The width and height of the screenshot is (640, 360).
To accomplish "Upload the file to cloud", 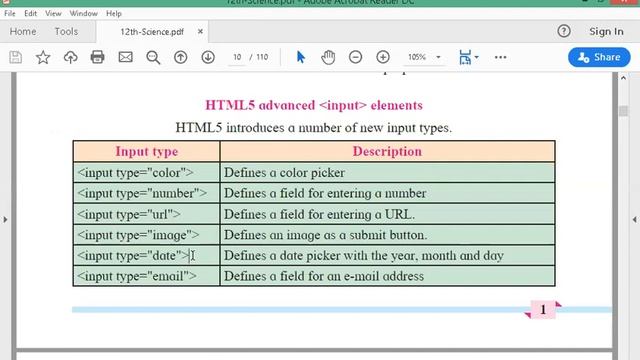I will click(71, 57).
